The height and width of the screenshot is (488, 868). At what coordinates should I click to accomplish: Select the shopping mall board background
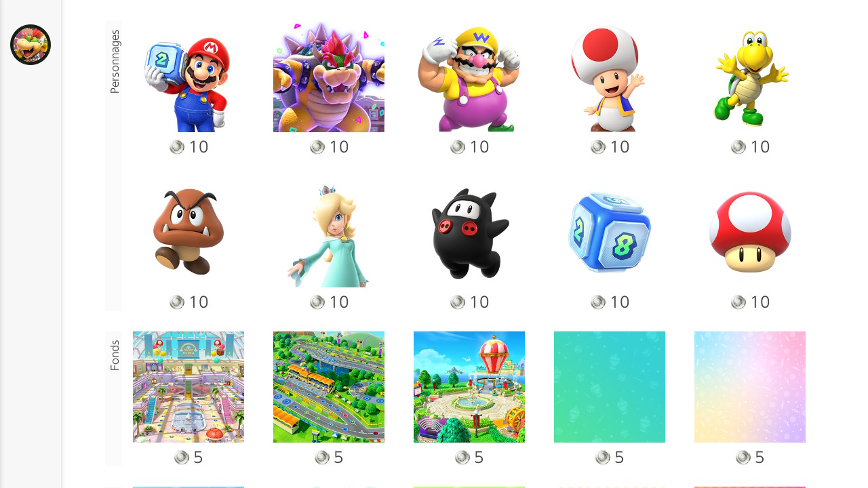pos(189,387)
